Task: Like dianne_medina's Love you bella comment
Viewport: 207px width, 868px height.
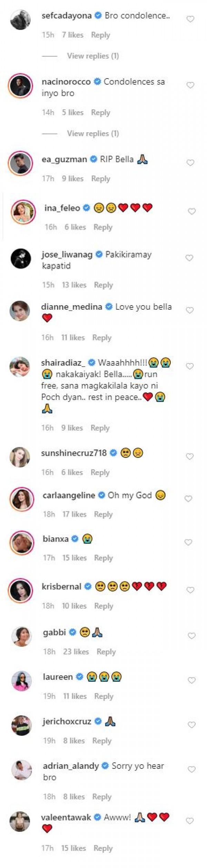Action: [x=189, y=310]
